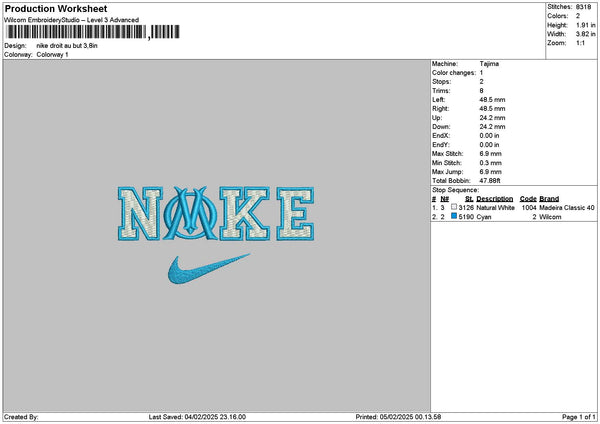Click the Cyan description text
Image resolution: width=600 pixels, height=424 pixels.
(484, 217)
